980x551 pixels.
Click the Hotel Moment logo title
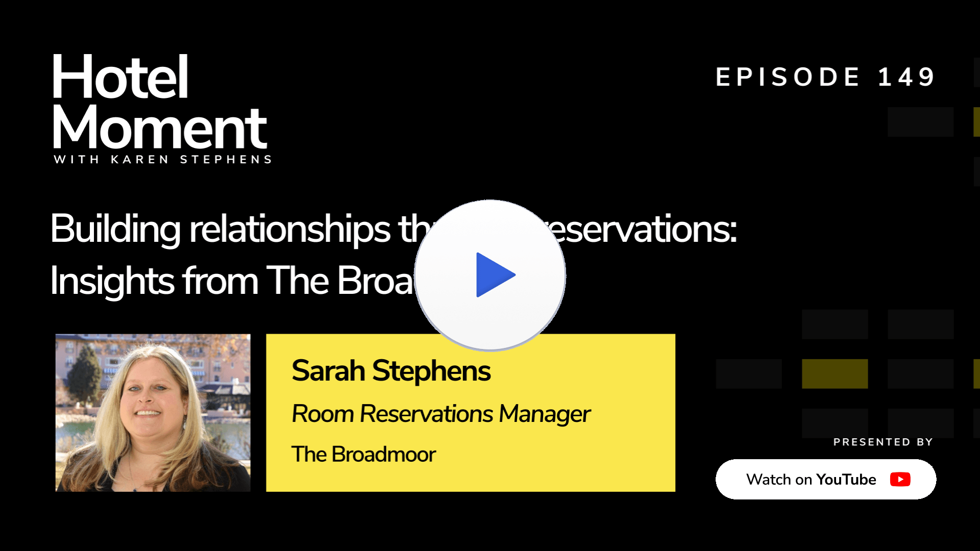(x=159, y=102)
